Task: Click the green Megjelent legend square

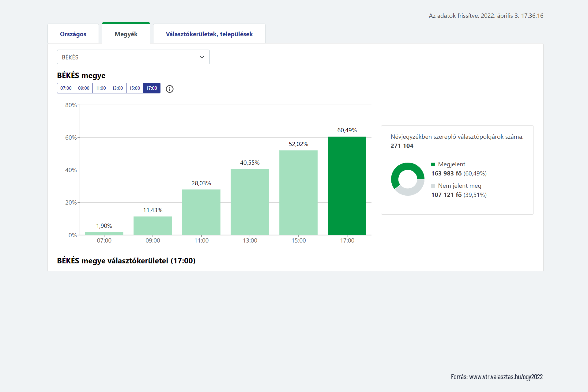Action: pyautogui.click(x=433, y=164)
